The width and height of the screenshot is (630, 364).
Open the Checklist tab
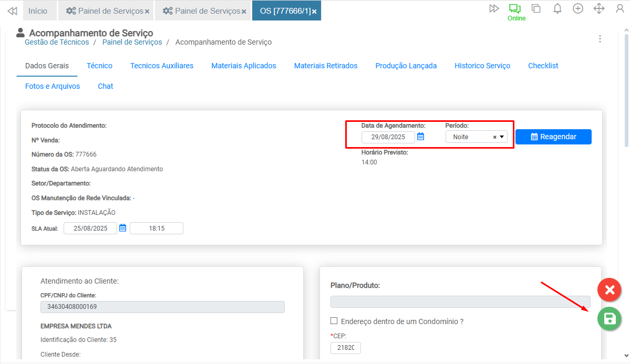pyautogui.click(x=543, y=66)
